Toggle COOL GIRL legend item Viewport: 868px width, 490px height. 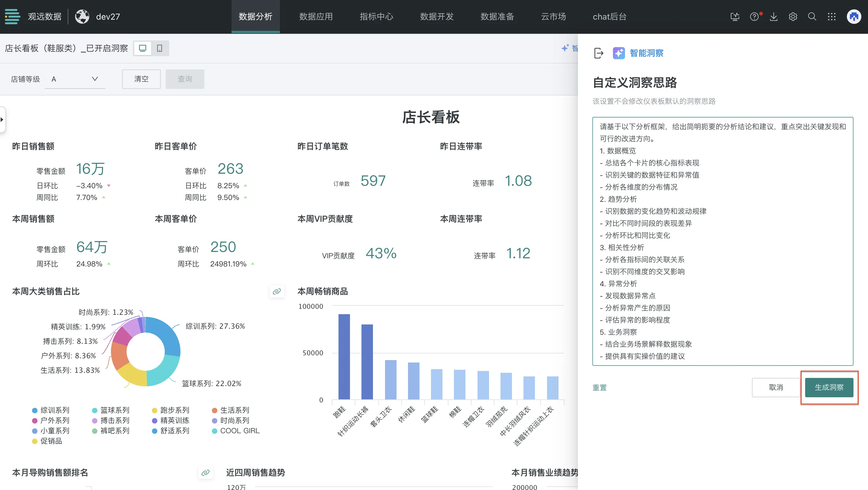(x=236, y=430)
